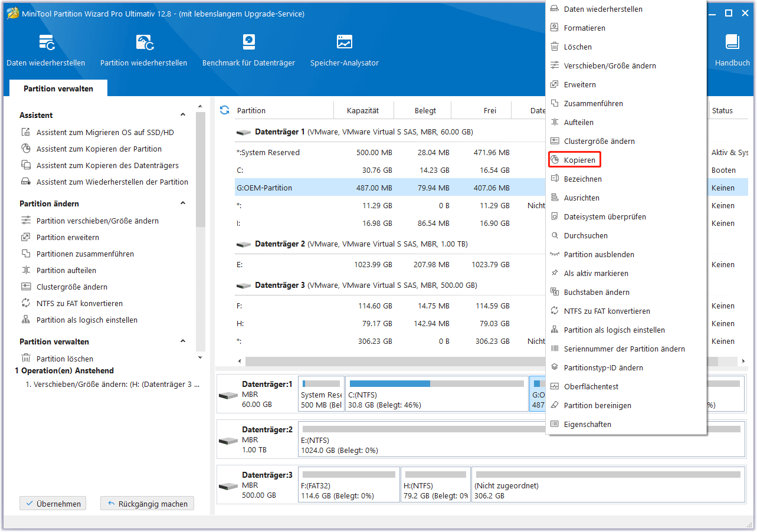The width and height of the screenshot is (757, 532).
Task: Select the H: partition row in list
Action: tap(389, 324)
